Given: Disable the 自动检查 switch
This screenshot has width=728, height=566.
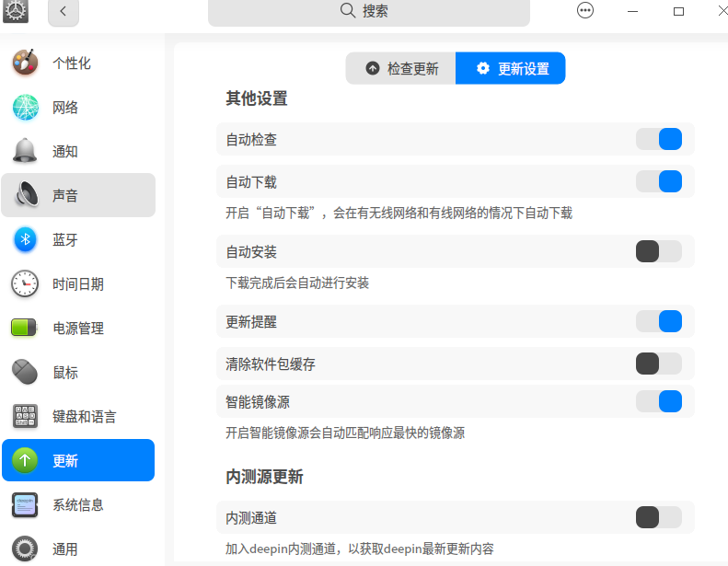Looking at the screenshot, I should tap(659, 139).
